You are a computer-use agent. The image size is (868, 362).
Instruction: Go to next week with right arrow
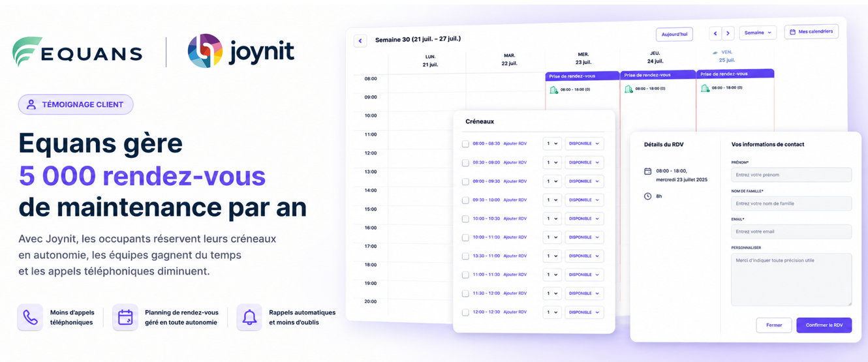(728, 33)
